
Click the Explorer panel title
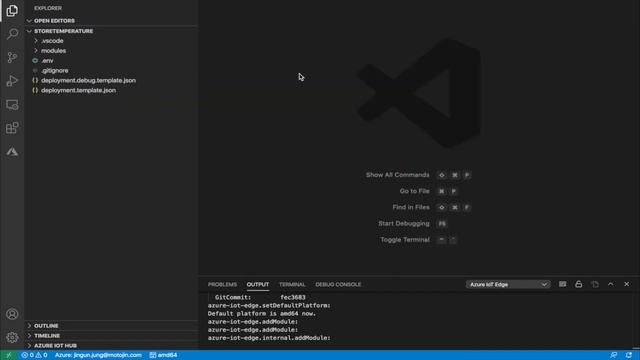(48, 8)
